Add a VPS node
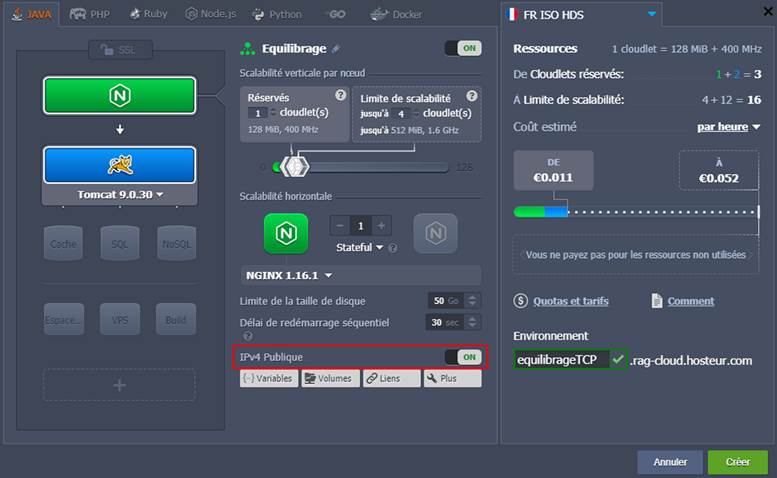 pyautogui.click(x=119, y=318)
